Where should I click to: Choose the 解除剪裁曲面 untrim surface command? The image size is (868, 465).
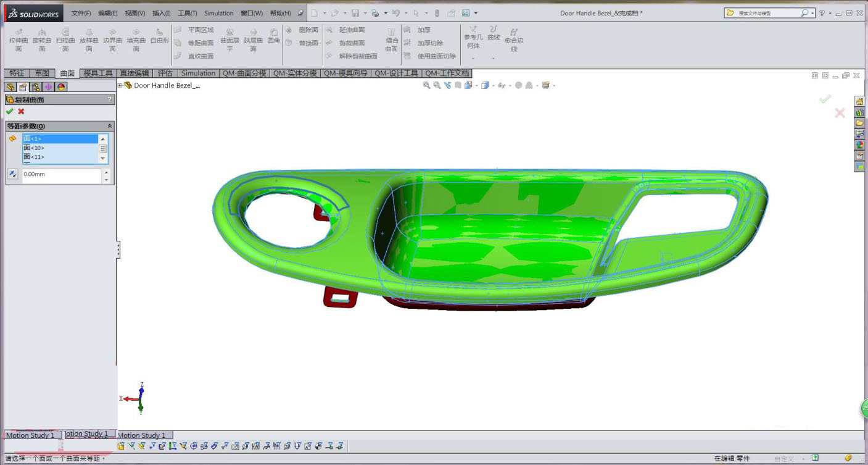tap(351, 56)
